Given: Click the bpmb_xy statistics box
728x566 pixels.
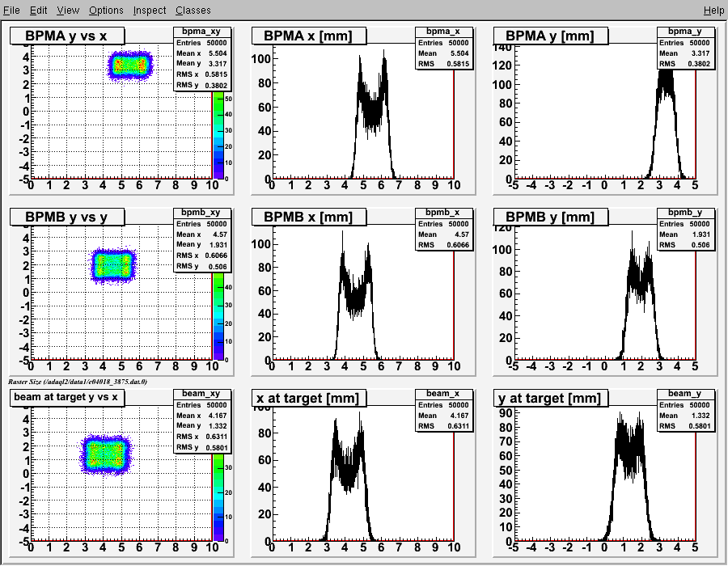Looking at the screenshot, I should [201, 240].
